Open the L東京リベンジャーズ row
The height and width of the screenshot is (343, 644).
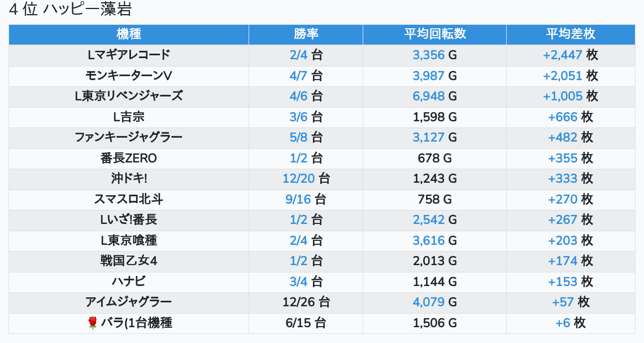click(129, 96)
